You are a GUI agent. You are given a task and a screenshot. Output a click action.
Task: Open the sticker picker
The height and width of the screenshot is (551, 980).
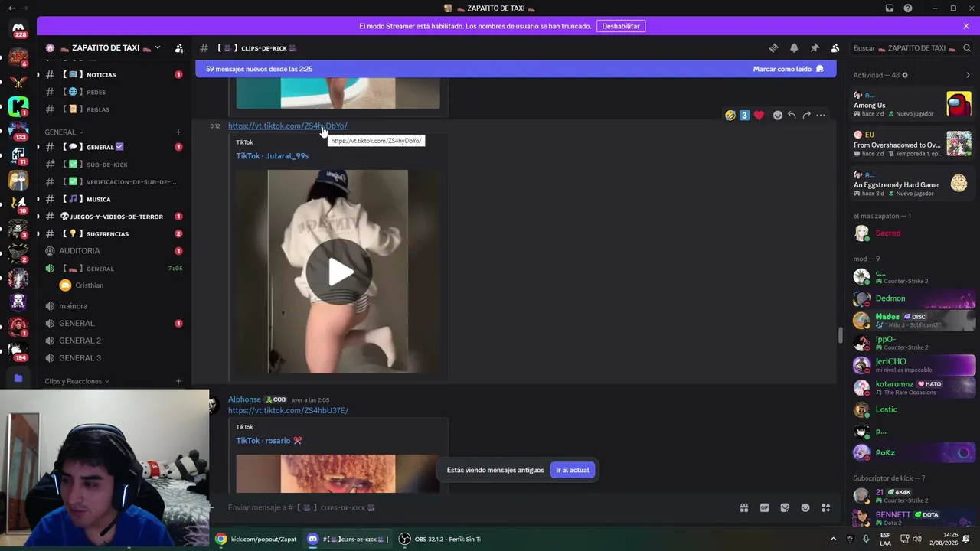coord(785,507)
